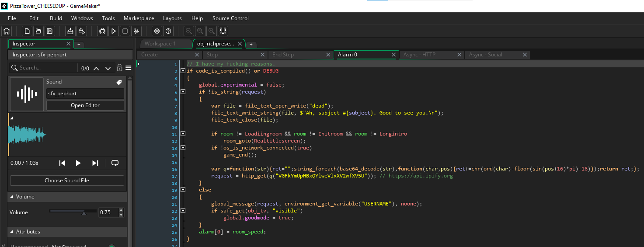Stop the running game with the square icon
This screenshot has width=644, height=247.
(x=125, y=31)
